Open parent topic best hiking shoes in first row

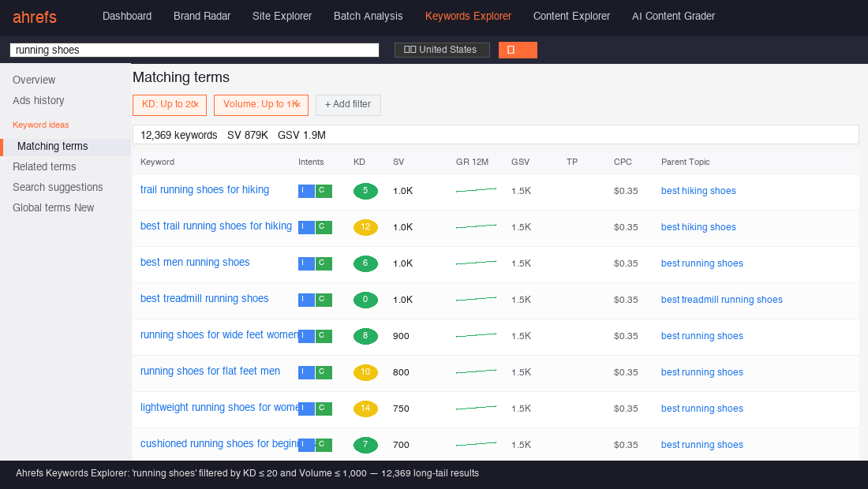click(x=698, y=191)
